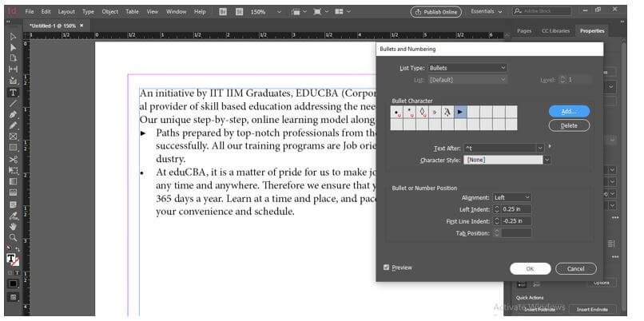Open the Essentials workspace switcher
The height and width of the screenshot is (321, 644).
click(487, 12)
